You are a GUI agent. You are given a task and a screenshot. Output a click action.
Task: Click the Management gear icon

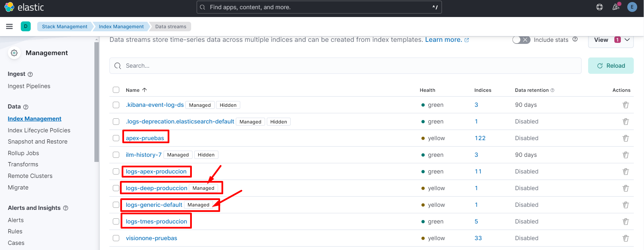coord(14,53)
